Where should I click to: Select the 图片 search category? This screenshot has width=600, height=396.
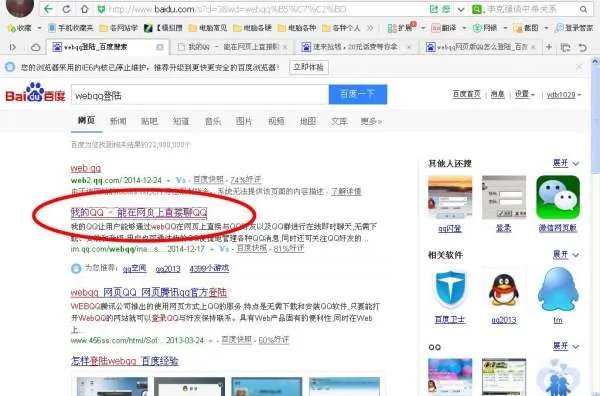coord(244,121)
